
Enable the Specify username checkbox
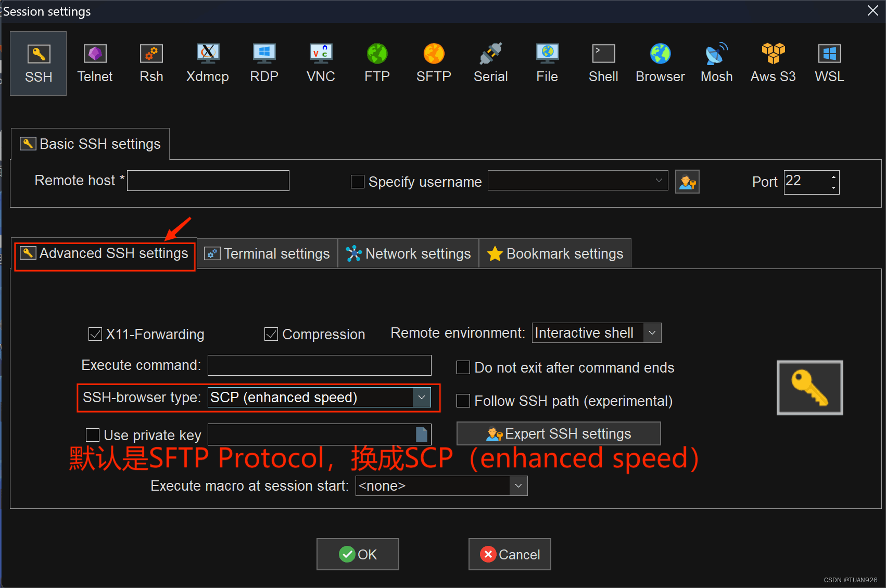click(x=358, y=182)
